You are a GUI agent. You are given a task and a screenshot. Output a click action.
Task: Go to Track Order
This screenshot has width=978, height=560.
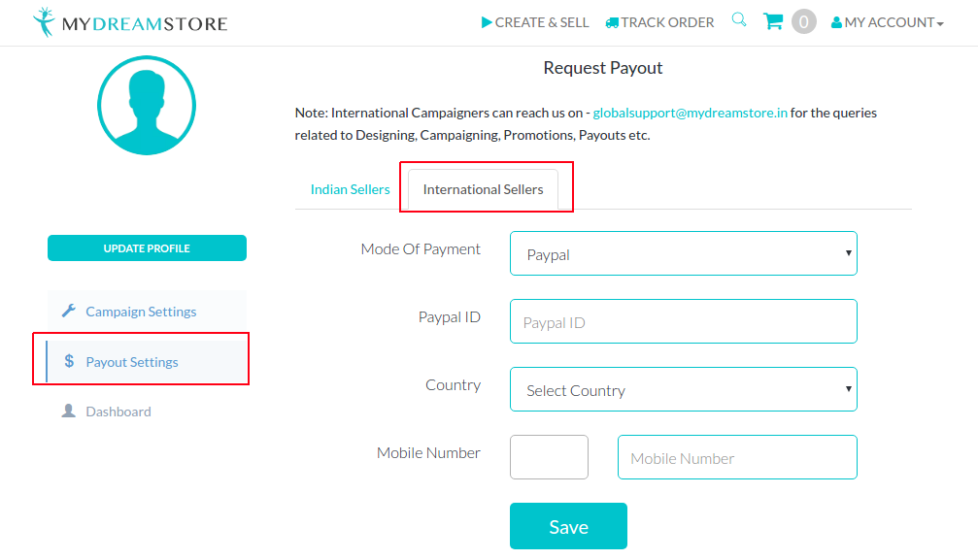pos(659,22)
